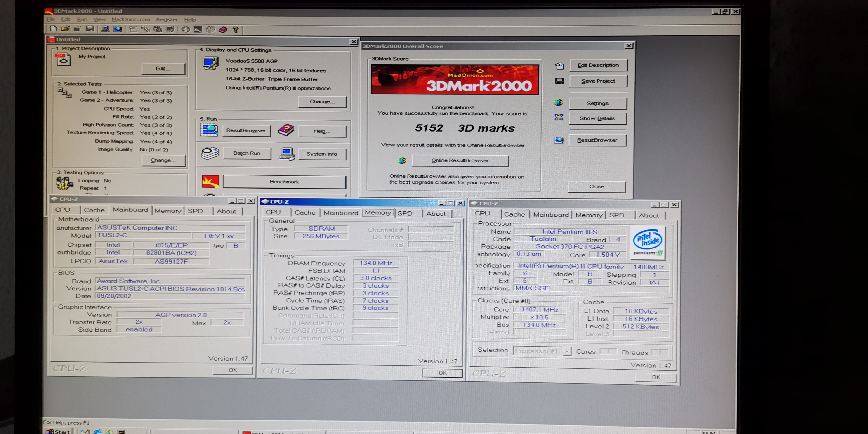Image resolution: width=868 pixels, height=434 pixels.
Task: Open the View menu
Action: coord(99,19)
